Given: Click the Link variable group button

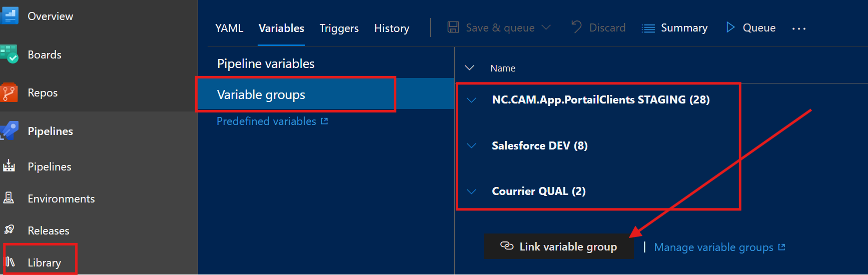Looking at the screenshot, I should (x=558, y=246).
